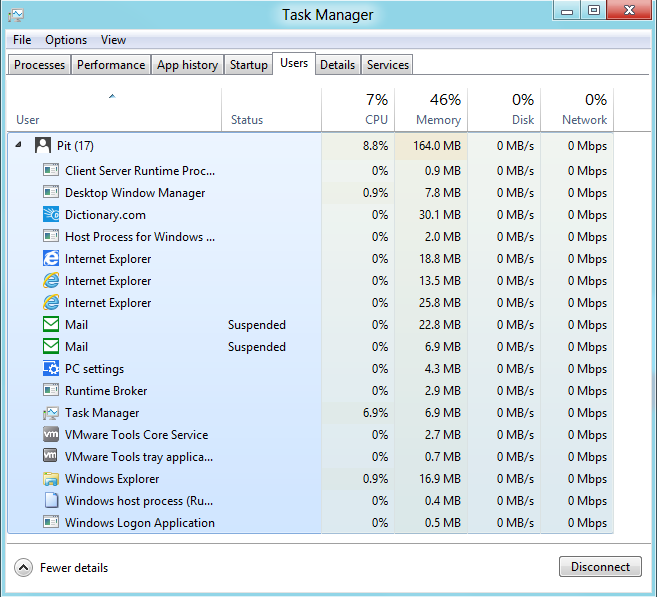Sort by the User column header
The width and height of the screenshot is (657, 597).
[114, 110]
